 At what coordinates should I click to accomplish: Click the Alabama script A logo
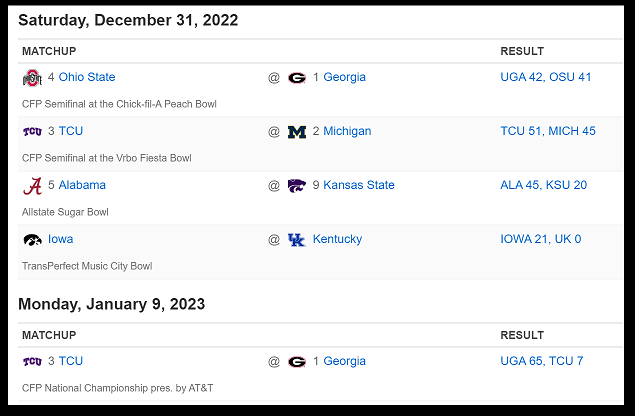tap(32, 186)
